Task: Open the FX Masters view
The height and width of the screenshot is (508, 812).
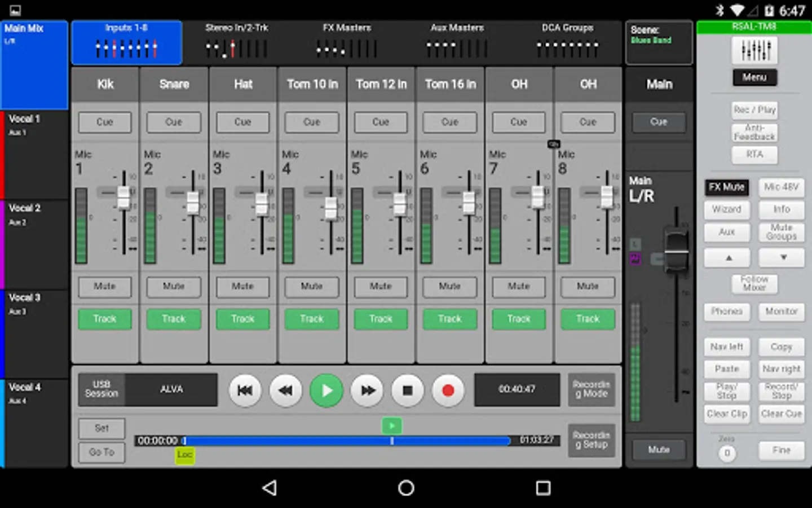Action: [347, 43]
